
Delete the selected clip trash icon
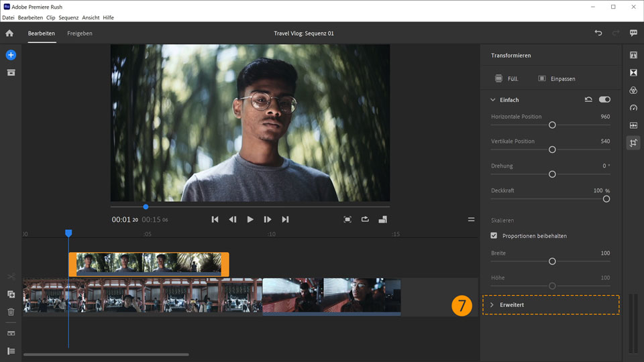pyautogui.click(x=11, y=312)
